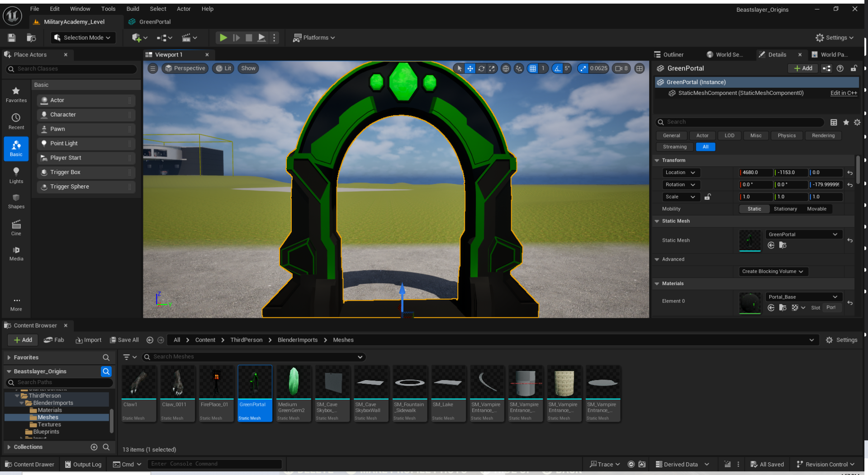This screenshot has width=868, height=475.
Task: Select the rotate transform tool in viewport
Action: (481, 68)
